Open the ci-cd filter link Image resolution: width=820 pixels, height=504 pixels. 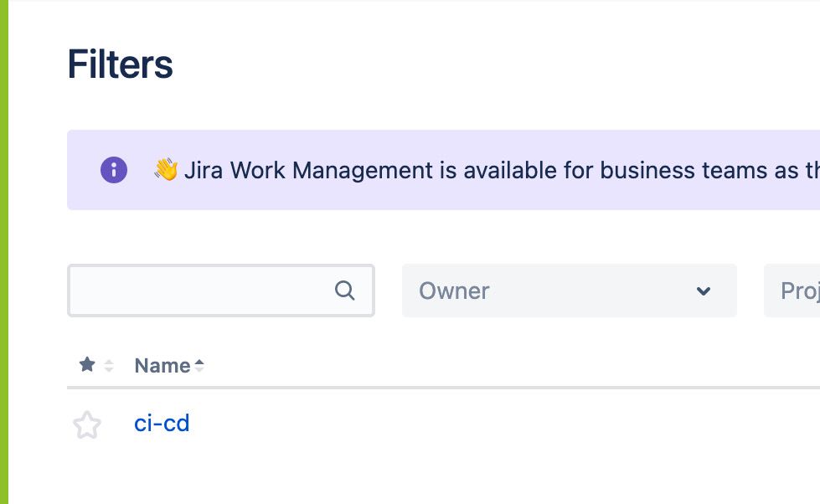coord(162,423)
